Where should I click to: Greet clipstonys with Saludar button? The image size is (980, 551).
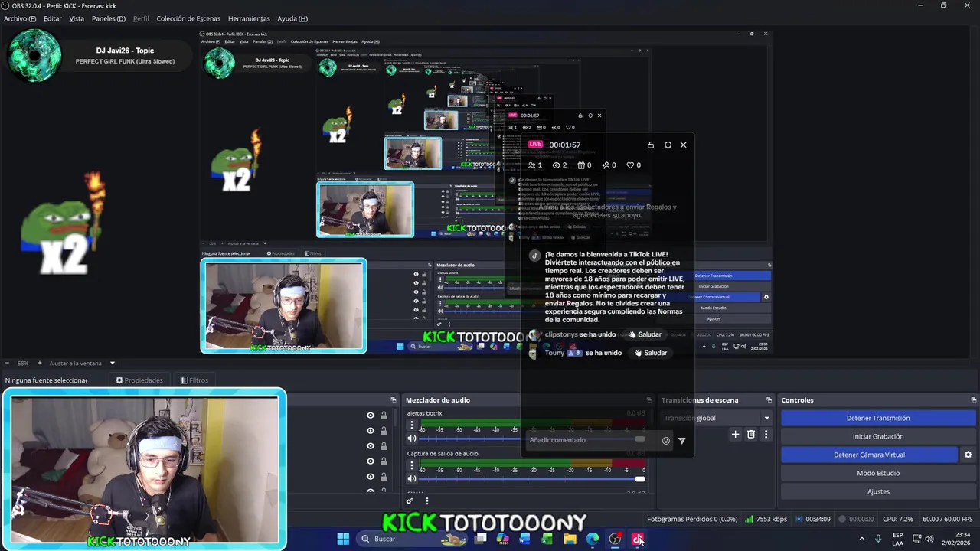(x=645, y=334)
